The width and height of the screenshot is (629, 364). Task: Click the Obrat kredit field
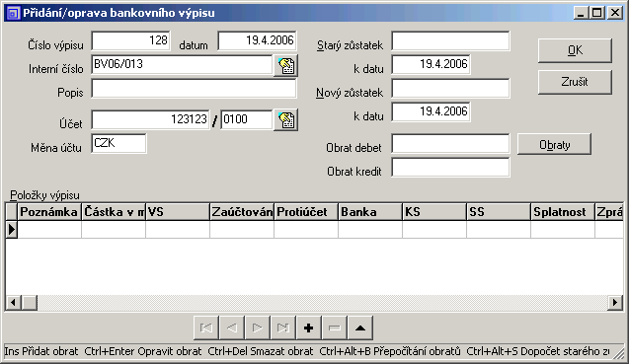[450, 167]
